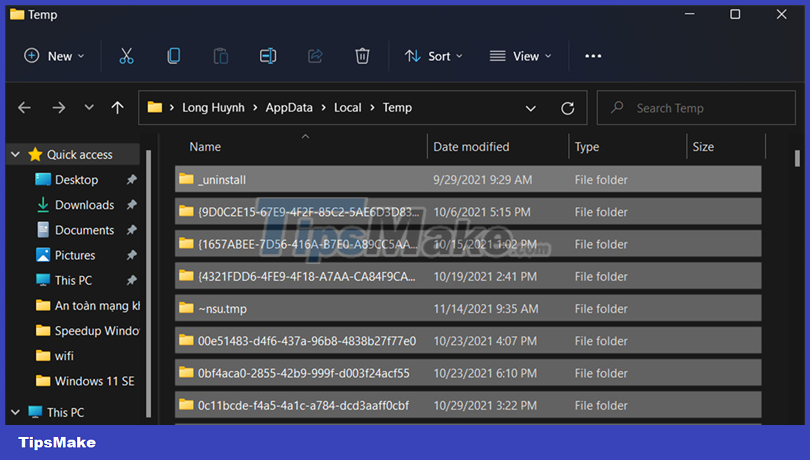
Task: Click the pin icon beside Pictures
Action: (x=132, y=255)
